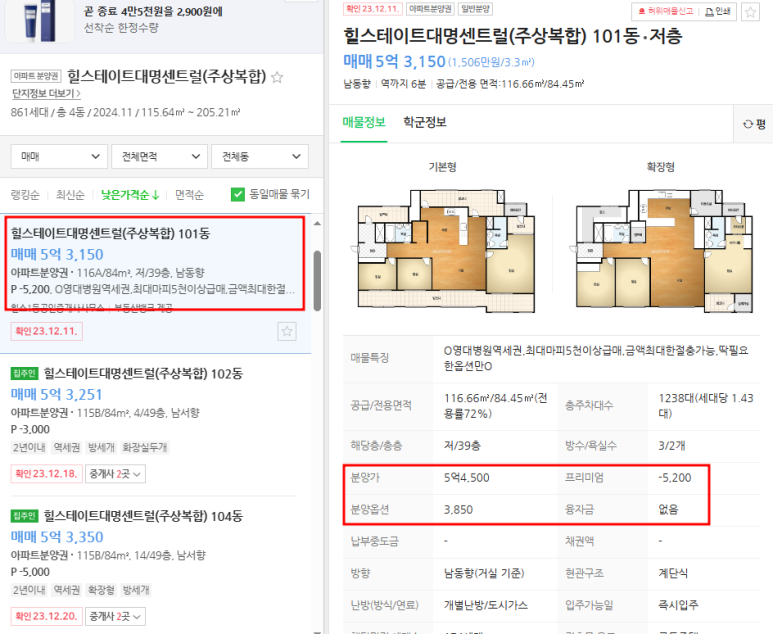Click the 허위매물신고 report button

coord(666,11)
